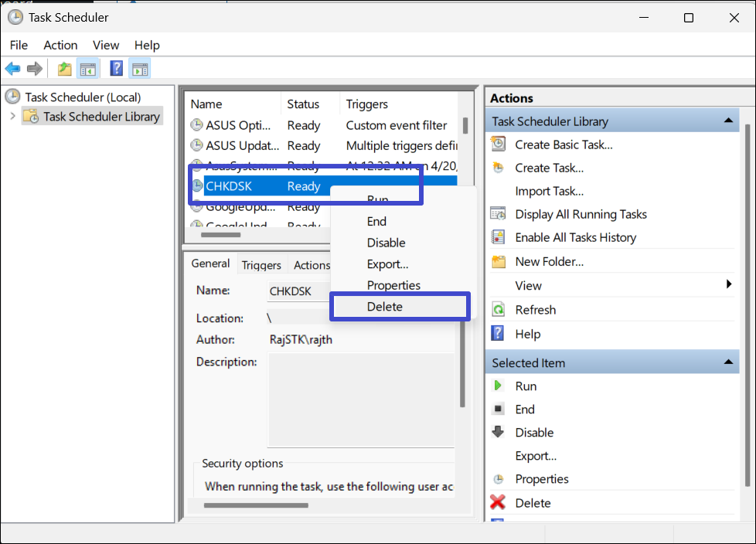756x544 pixels.
Task: Expand the Task Scheduler Library tree node
Action: click(12, 117)
